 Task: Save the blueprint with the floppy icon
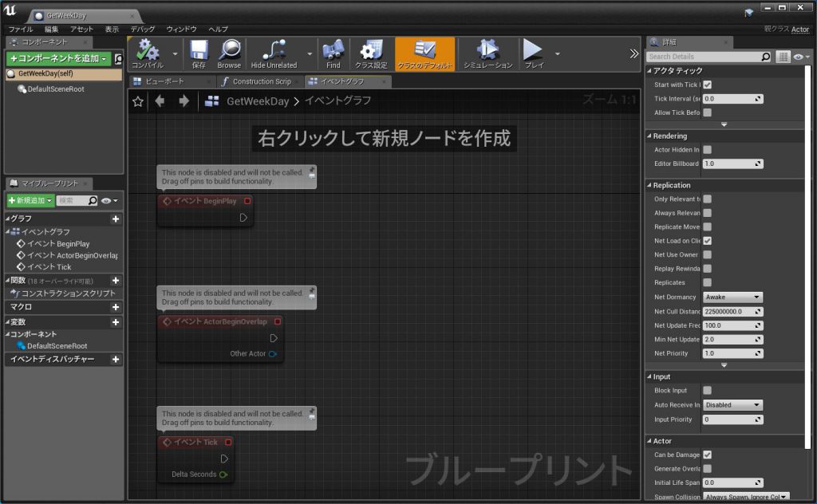(199, 53)
